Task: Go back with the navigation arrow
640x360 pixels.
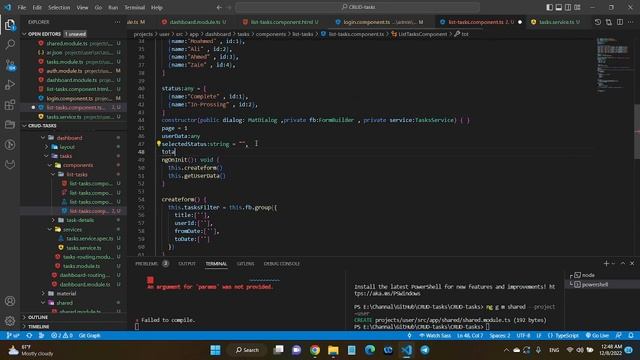Action: pyautogui.click(x=219, y=7)
